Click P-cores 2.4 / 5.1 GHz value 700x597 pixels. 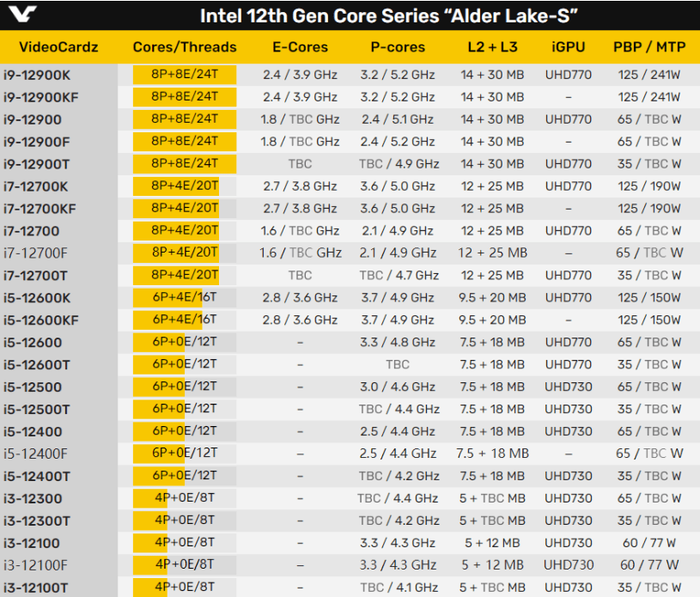pos(398,119)
